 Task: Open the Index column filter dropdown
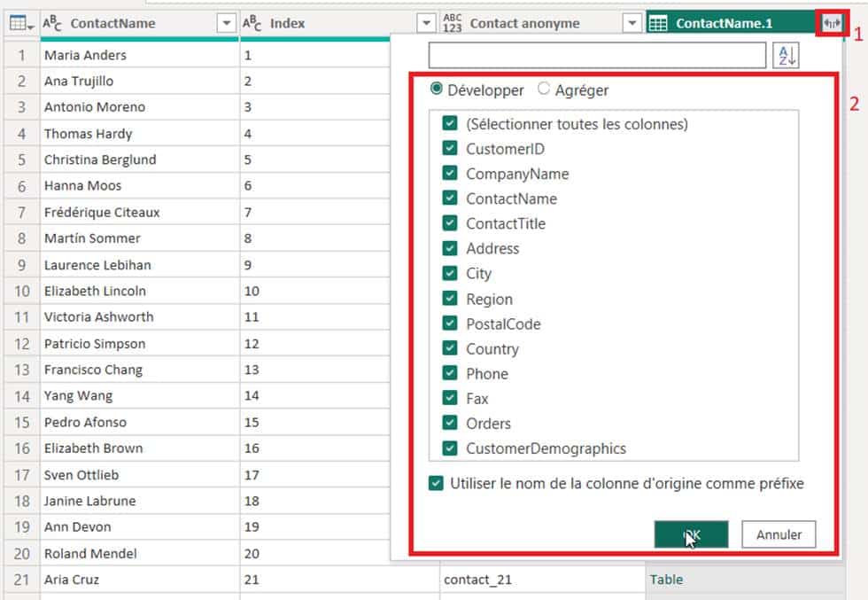[427, 24]
